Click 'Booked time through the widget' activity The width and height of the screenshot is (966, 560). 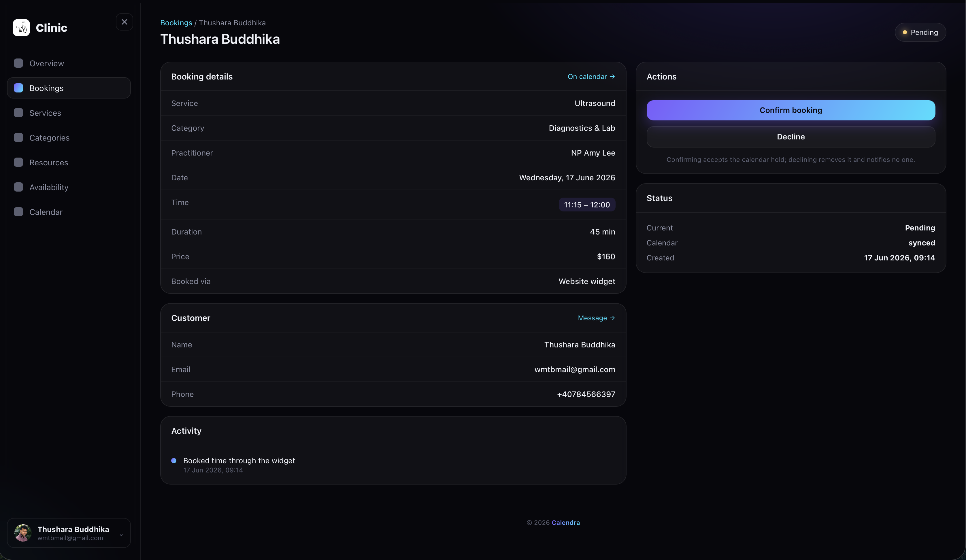(x=239, y=460)
